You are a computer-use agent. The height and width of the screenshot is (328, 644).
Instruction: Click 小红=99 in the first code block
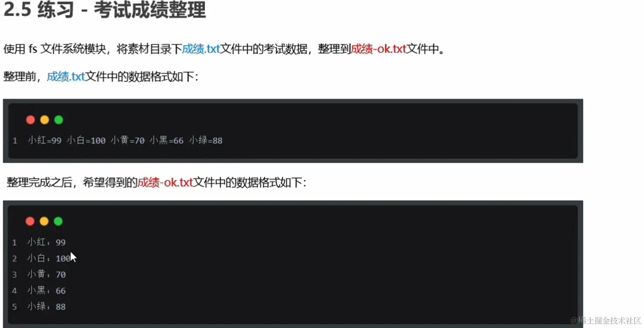(45, 141)
